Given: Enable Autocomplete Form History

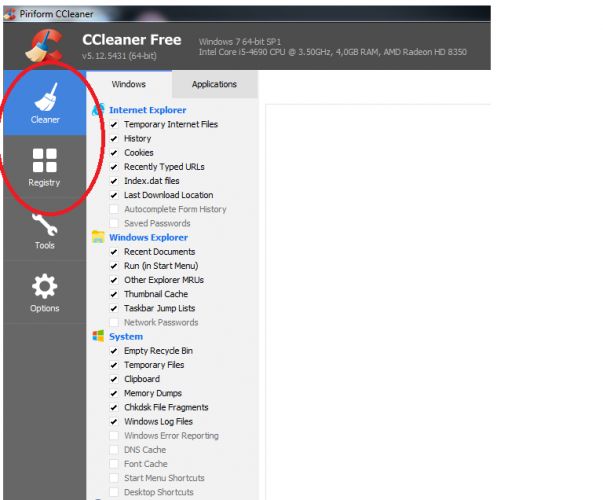Looking at the screenshot, I should pos(114,209).
